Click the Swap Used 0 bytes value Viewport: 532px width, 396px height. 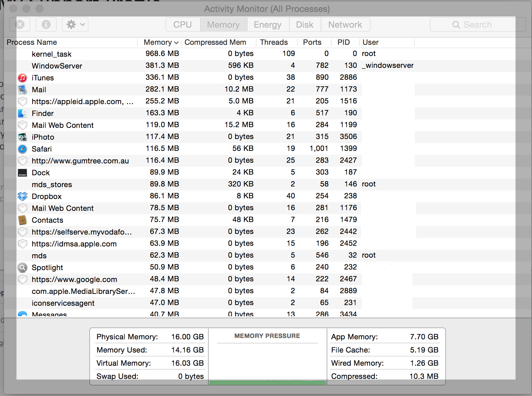191,376
